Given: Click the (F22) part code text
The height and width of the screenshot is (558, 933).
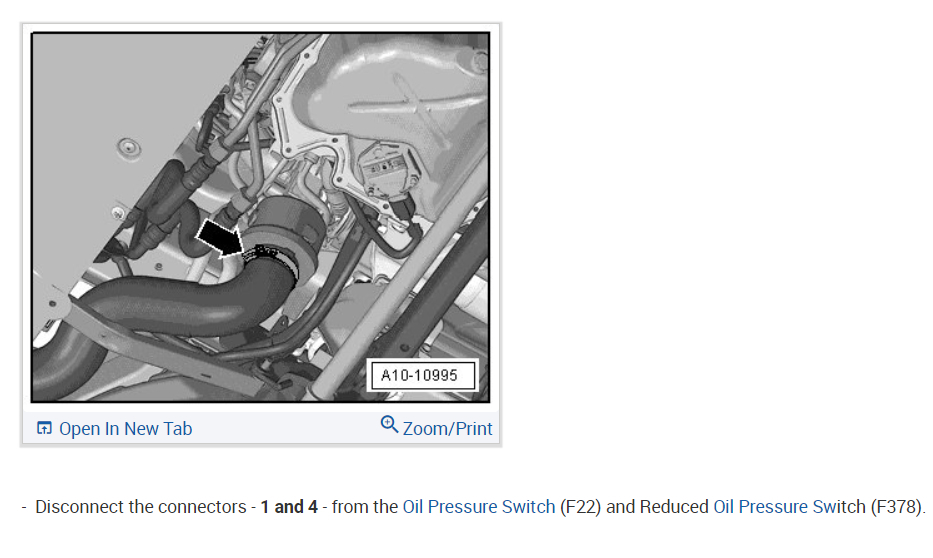Looking at the screenshot, I should [x=581, y=507].
